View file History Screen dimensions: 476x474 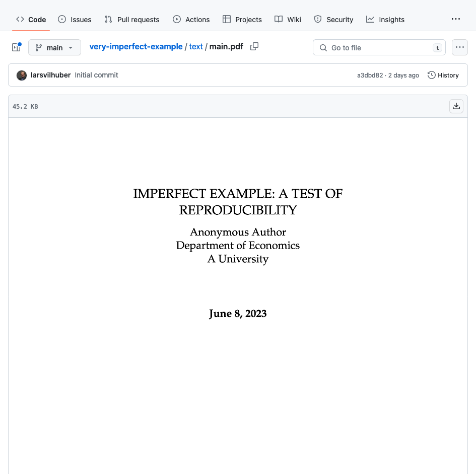pos(443,75)
